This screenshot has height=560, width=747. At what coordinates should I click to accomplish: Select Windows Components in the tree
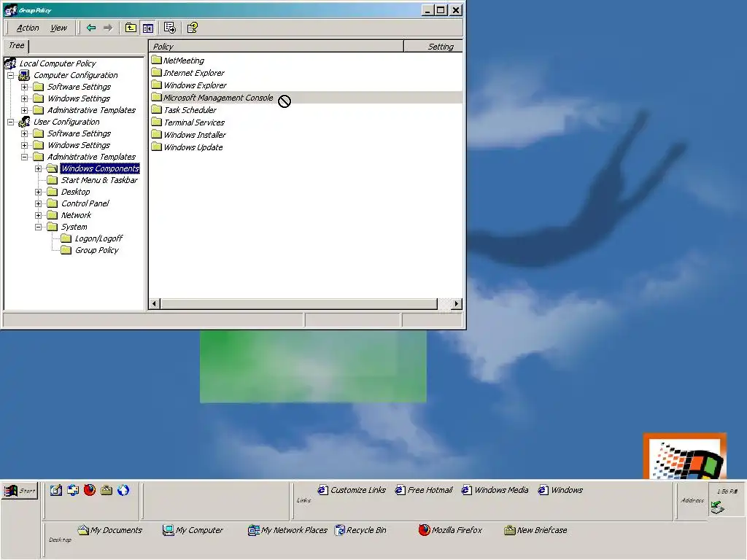pyautogui.click(x=100, y=168)
